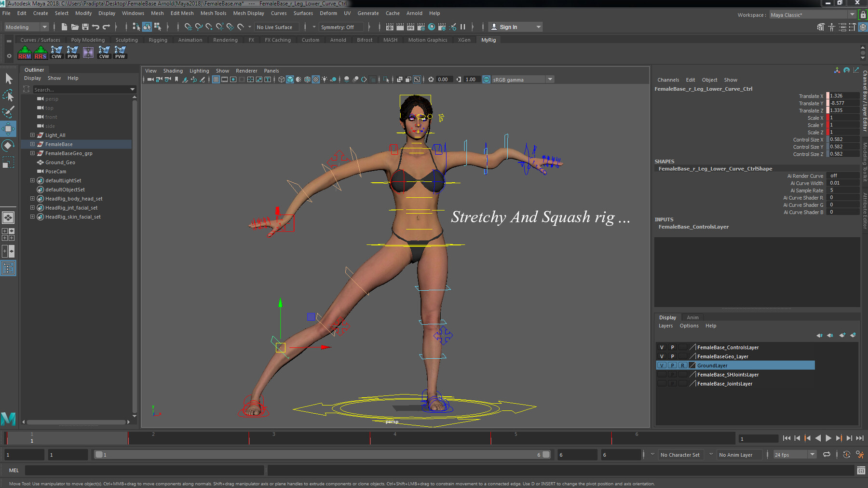868x488 pixels.
Task: Select the Move tool in the toolbox
Action: [8, 129]
